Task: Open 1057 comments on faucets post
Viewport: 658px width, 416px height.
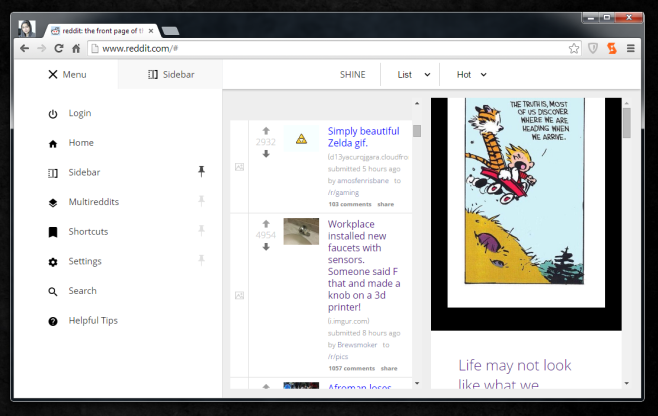Action: pyautogui.click(x=352, y=368)
